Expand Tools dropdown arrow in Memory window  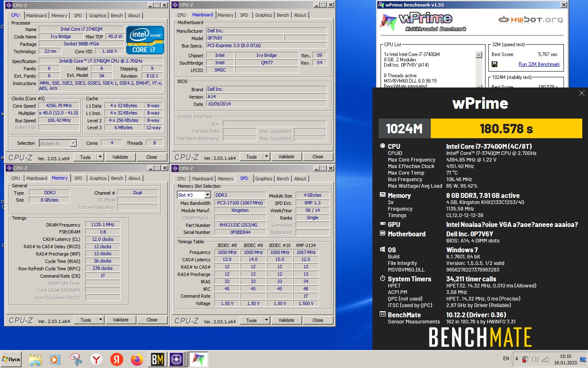[x=100, y=320]
